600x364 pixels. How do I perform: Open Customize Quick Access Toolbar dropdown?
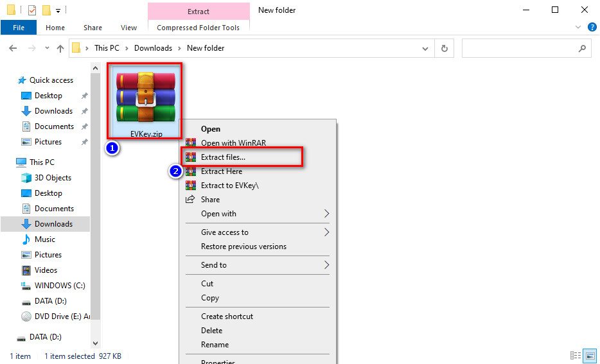coord(58,11)
